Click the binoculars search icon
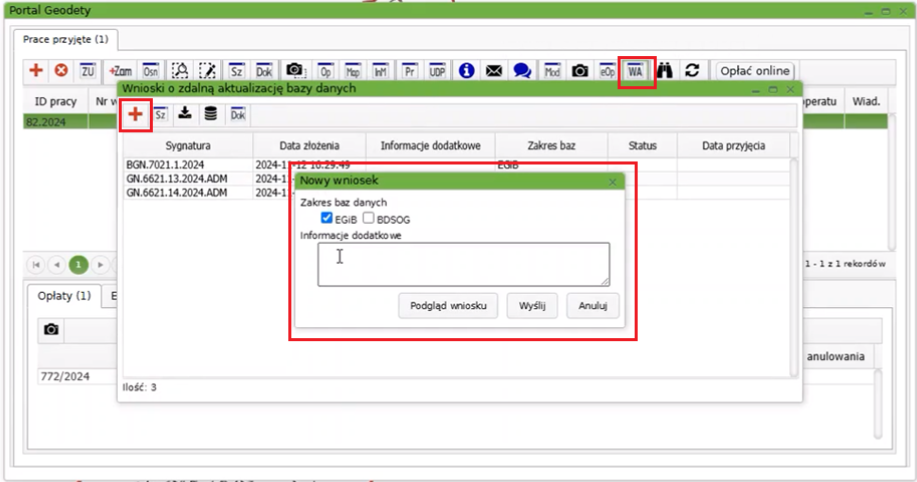This screenshot has width=917, height=482. point(665,71)
